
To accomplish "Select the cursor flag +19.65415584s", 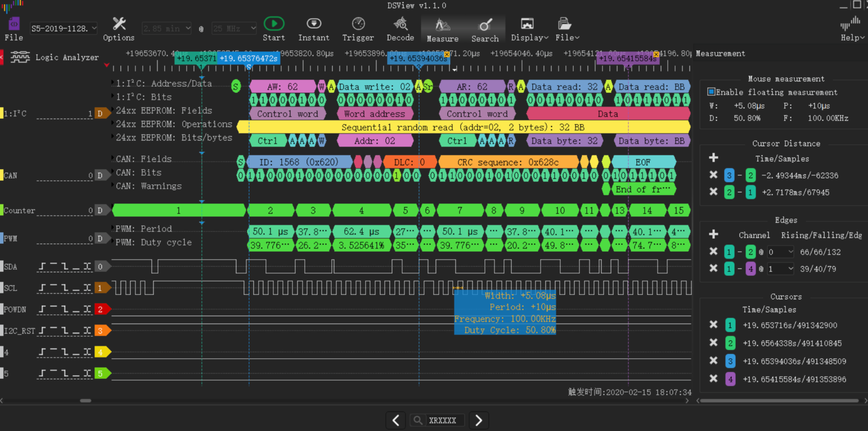I will [628, 58].
